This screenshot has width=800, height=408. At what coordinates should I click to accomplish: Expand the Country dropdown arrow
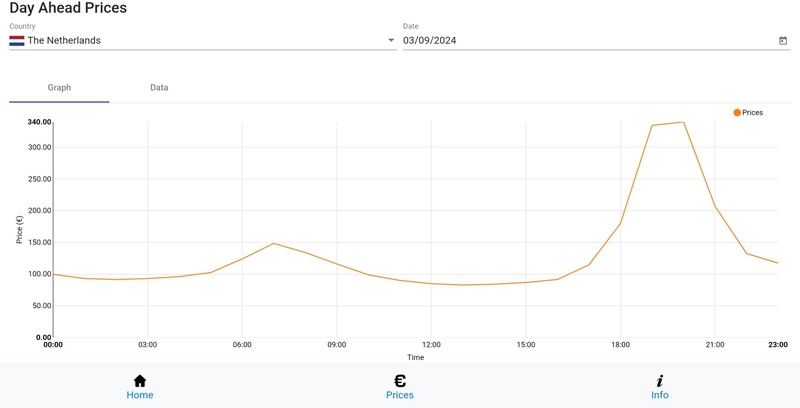[x=391, y=41]
